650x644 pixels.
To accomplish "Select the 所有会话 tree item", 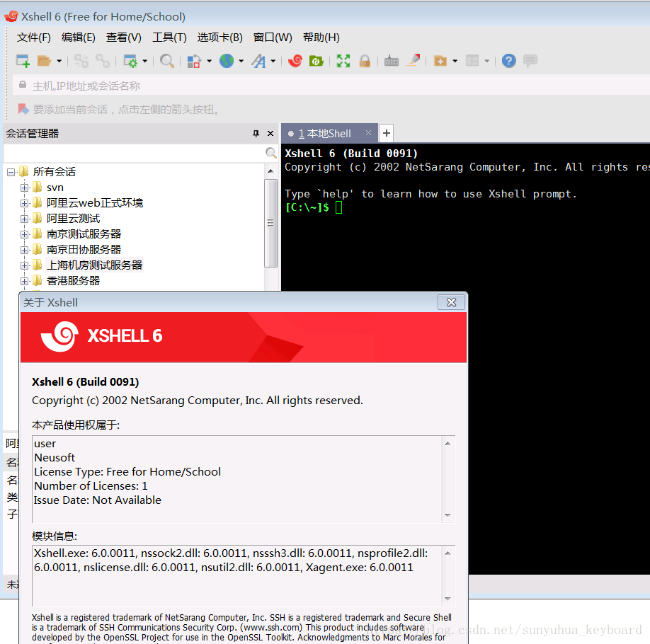I will 54,172.
